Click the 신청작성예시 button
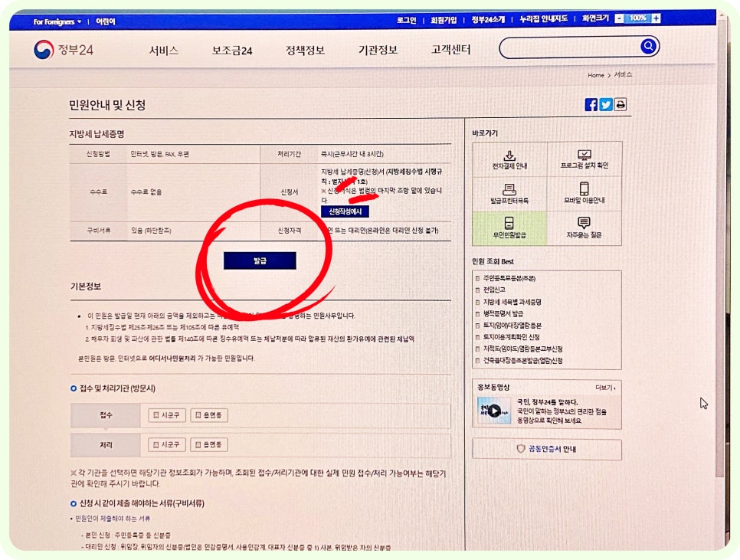Viewport: 740px width, 560px height. coord(345,211)
